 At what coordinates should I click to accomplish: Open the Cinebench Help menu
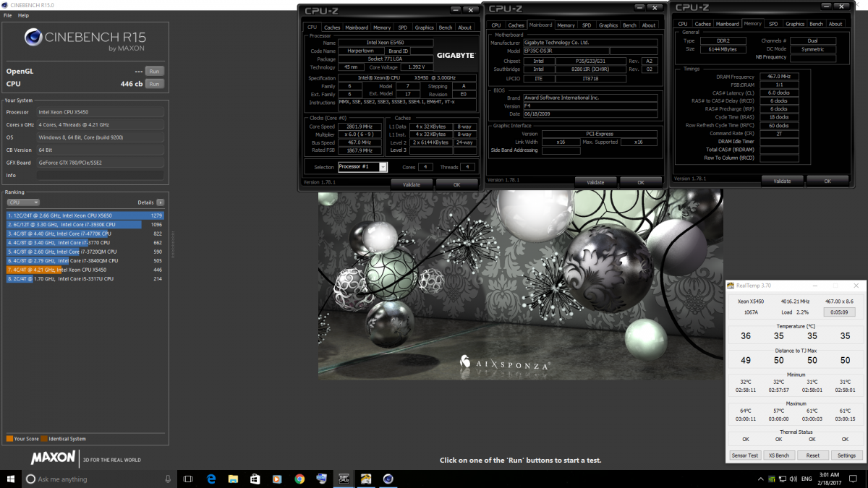[x=24, y=15]
